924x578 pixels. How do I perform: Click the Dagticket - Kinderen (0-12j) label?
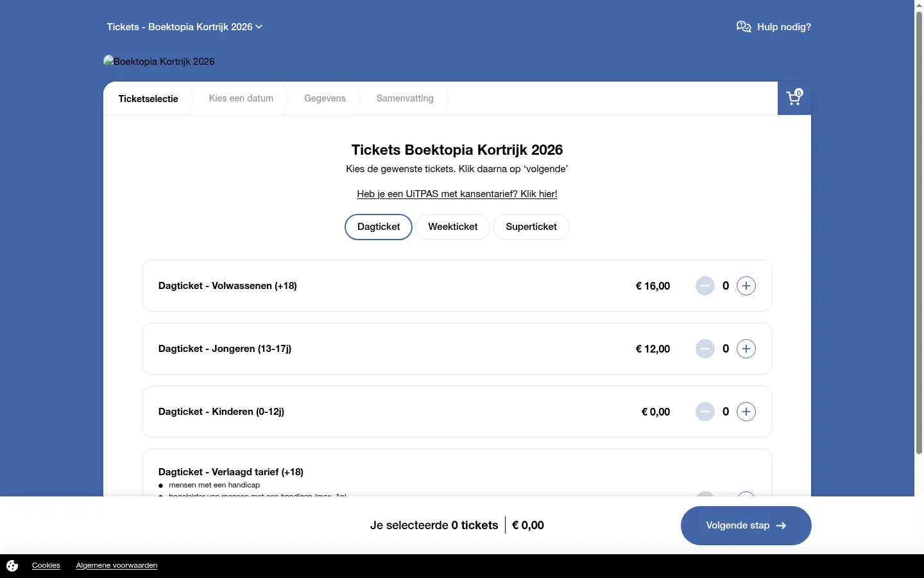click(221, 412)
